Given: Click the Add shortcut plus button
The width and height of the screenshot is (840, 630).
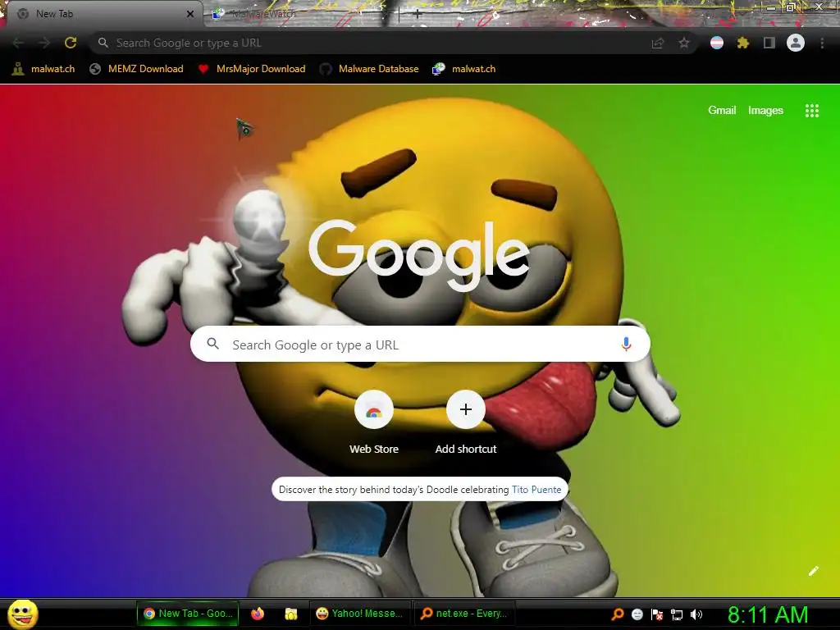Looking at the screenshot, I should click(466, 410).
